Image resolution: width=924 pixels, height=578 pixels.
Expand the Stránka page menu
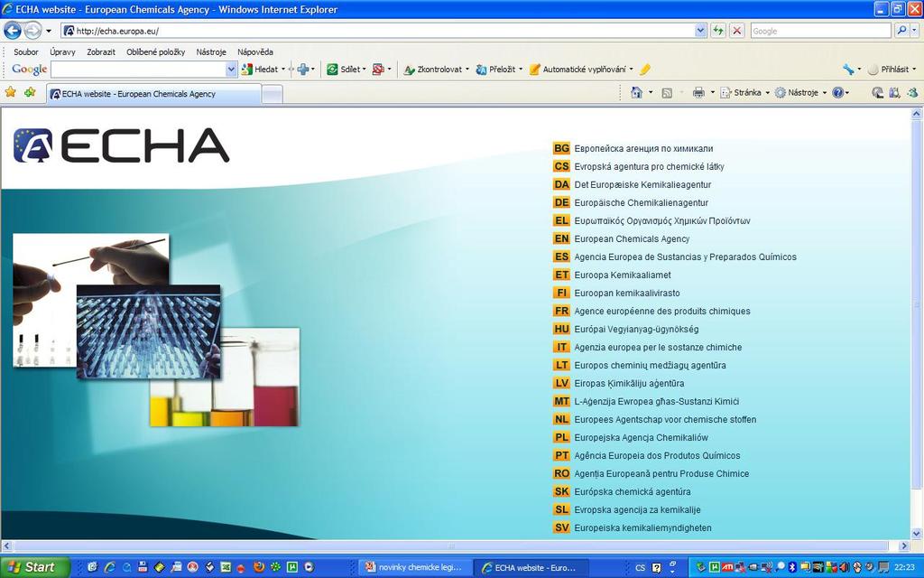(744, 93)
